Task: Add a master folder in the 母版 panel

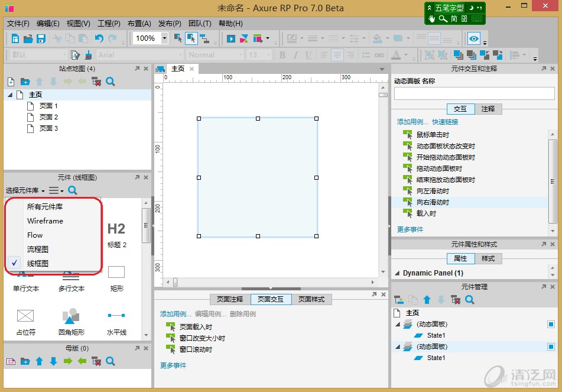Action: click(25, 361)
